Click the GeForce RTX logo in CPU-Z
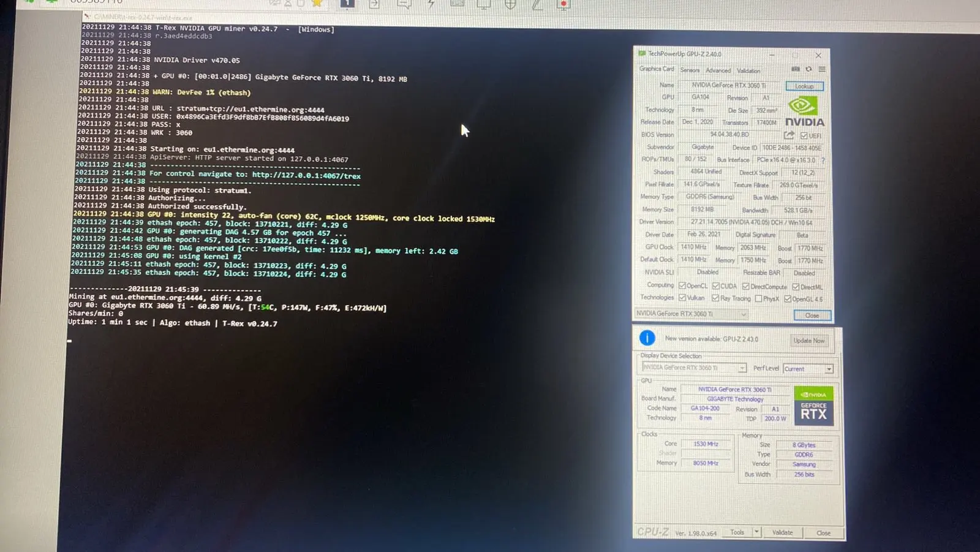Image resolution: width=980 pixels, height=552 pixels. point(813,405)
